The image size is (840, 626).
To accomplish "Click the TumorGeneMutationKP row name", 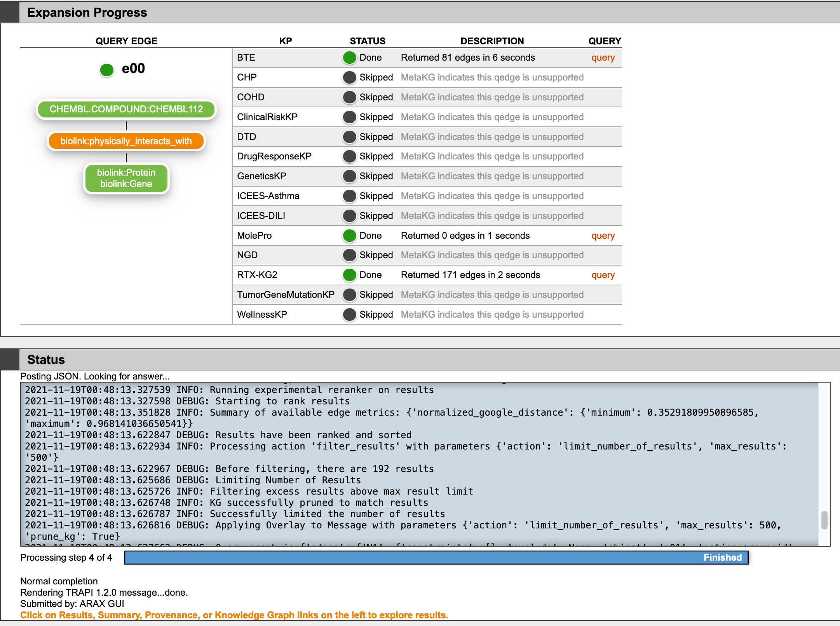I will coord(286,295).
